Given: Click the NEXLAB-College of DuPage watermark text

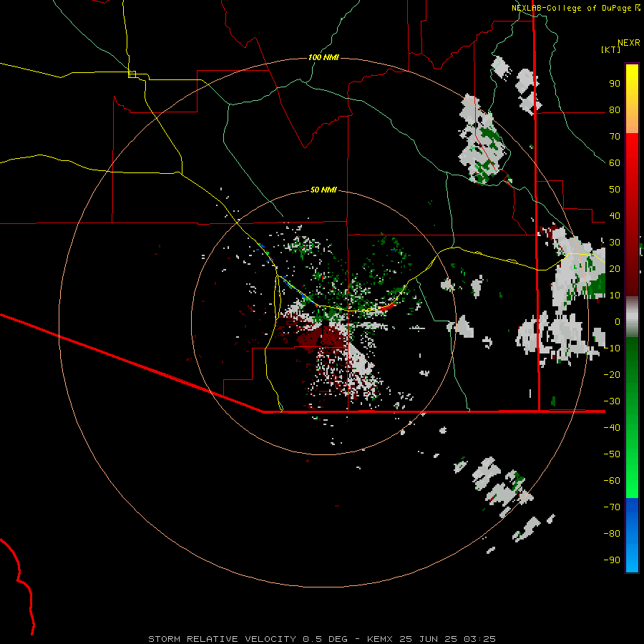Looking at the screenshot, I should (x=575, y=8).
